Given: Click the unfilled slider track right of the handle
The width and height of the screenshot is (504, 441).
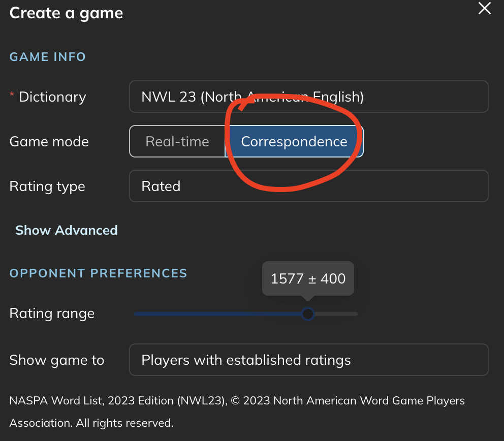Looking at the screenshot, I should [x=336, y=314].
